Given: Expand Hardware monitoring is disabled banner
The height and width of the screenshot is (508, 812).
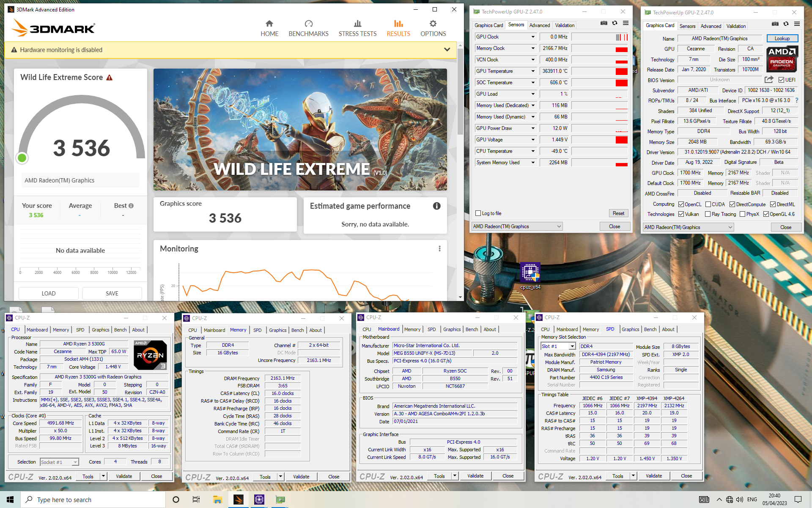Looking at the screenshot, I should 447,50.
